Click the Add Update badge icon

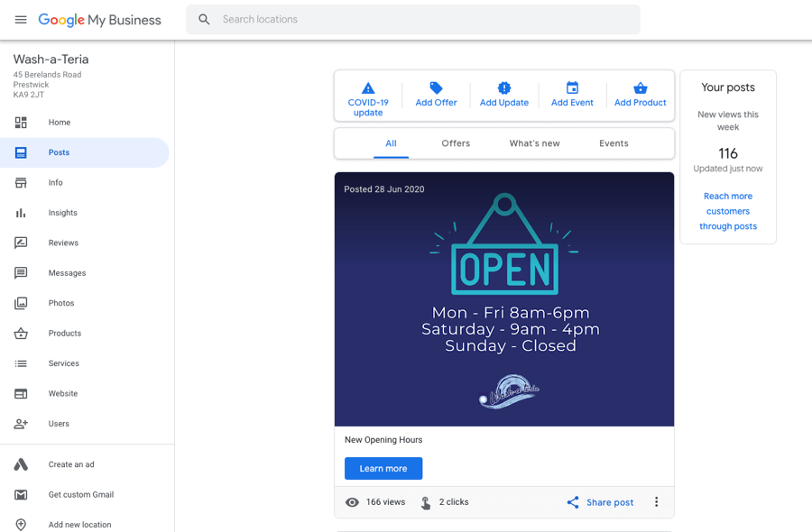(x=504, y=88)
